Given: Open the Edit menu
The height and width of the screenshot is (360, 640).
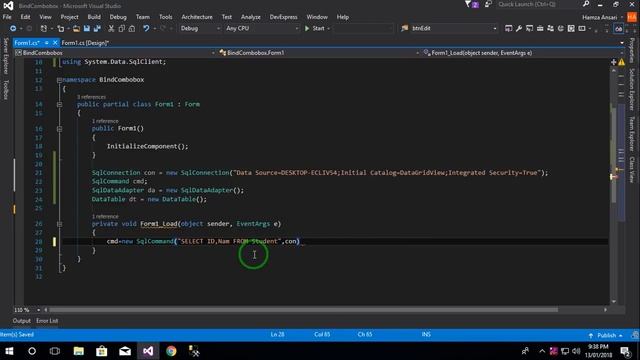Looking at the screenshot, I should tap(25, 17).
